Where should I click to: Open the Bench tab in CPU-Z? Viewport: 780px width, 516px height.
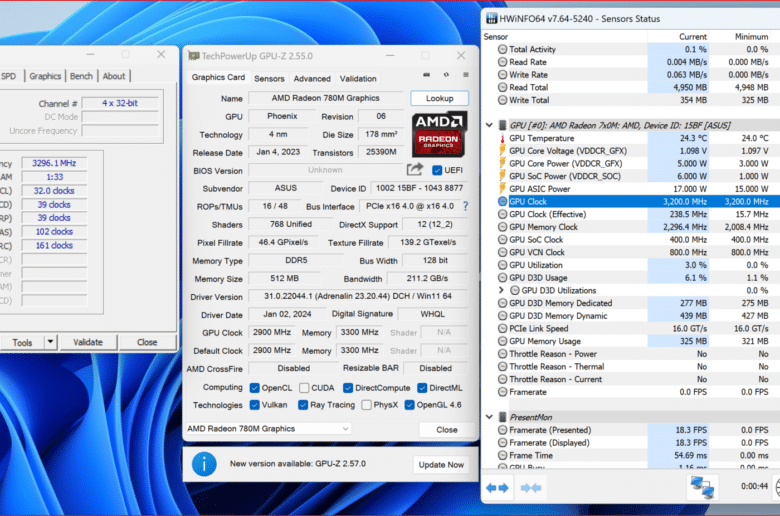[x=81, y=76]
